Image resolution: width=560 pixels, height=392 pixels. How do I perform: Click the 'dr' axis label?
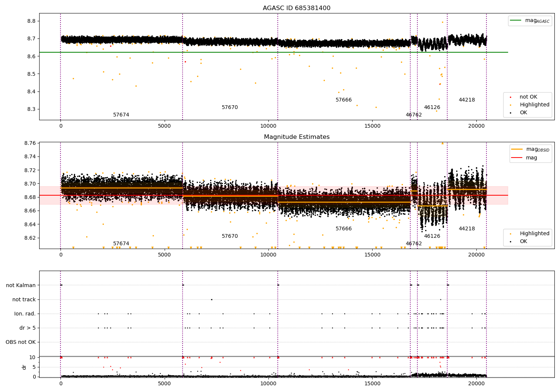tap(24, 367)
